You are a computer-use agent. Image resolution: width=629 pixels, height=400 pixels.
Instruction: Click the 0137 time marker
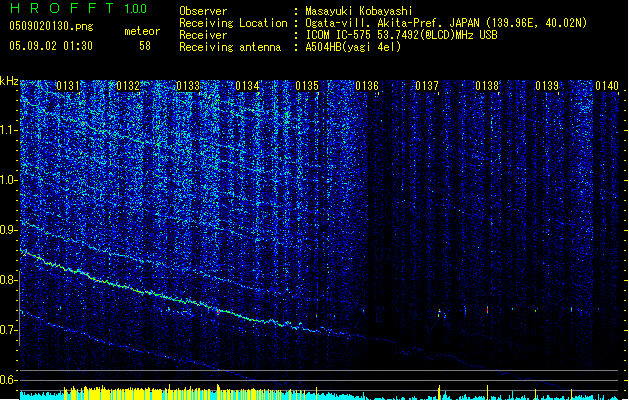(427, 86)
